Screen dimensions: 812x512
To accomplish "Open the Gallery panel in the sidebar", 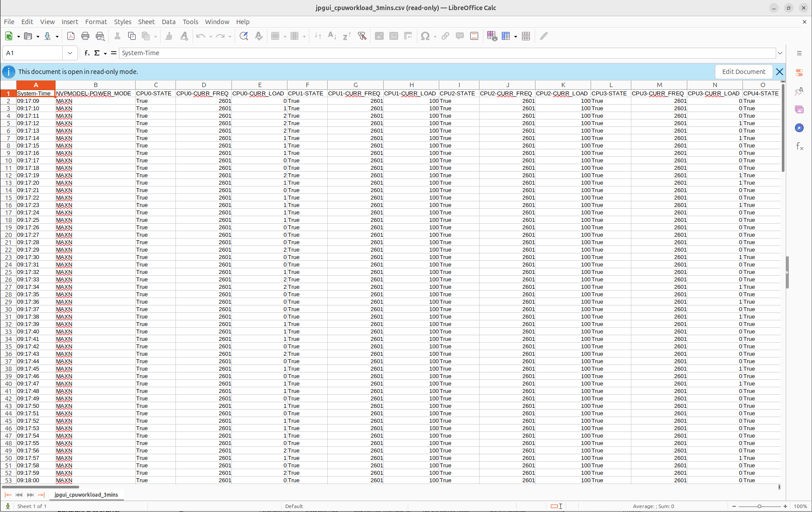I will (799, 109).
